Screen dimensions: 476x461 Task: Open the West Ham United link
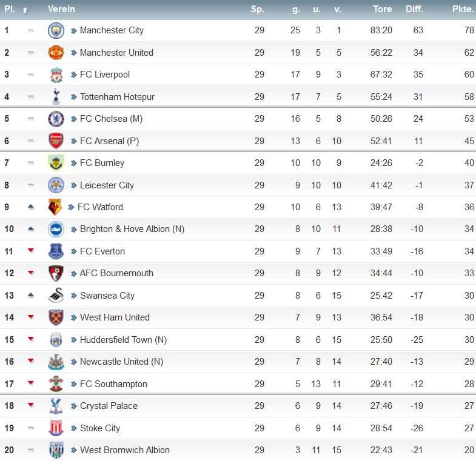tap(115, 317)
